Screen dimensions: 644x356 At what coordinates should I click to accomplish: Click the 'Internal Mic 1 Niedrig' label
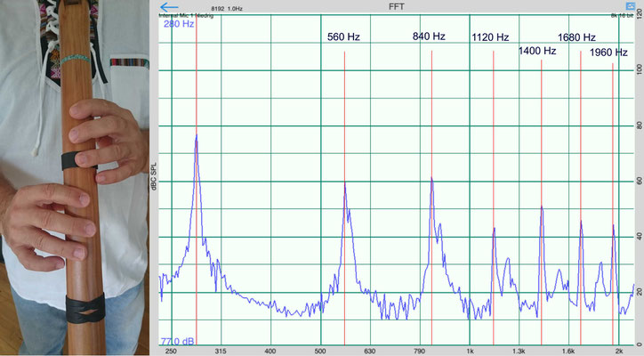point(186,16)
